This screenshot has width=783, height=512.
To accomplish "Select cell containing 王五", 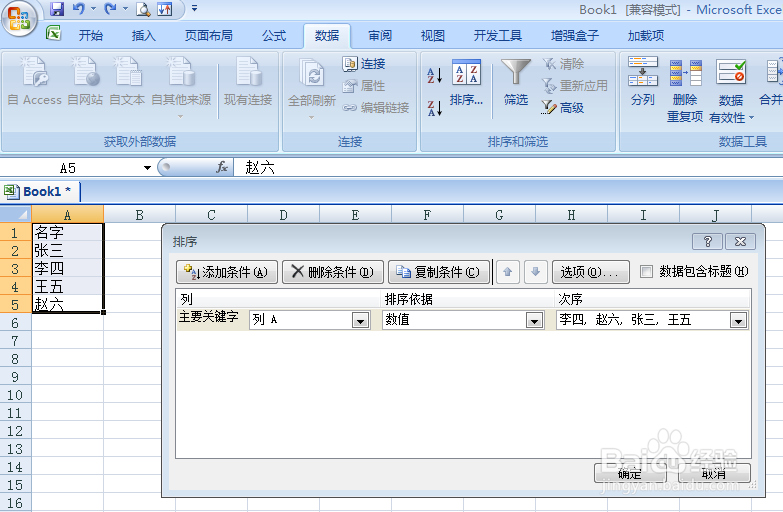I will [x=67, y=286].
